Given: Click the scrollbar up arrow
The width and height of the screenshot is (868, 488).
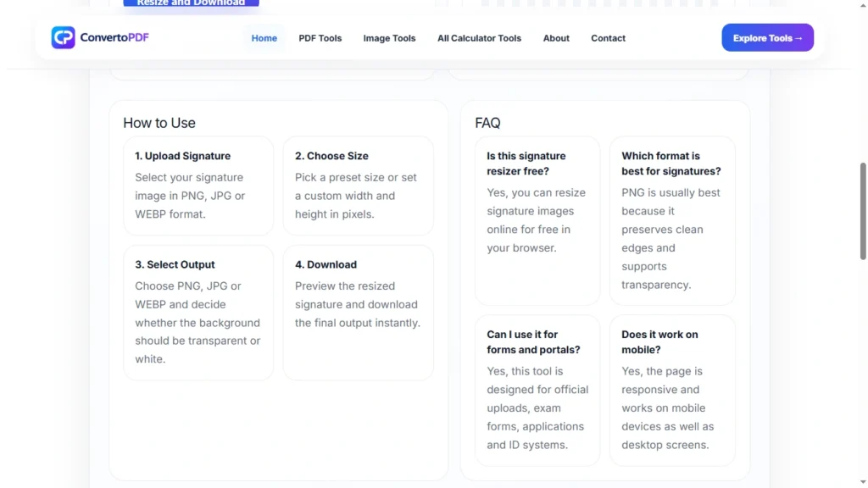Looking at the screenshot, I should 862,5.
